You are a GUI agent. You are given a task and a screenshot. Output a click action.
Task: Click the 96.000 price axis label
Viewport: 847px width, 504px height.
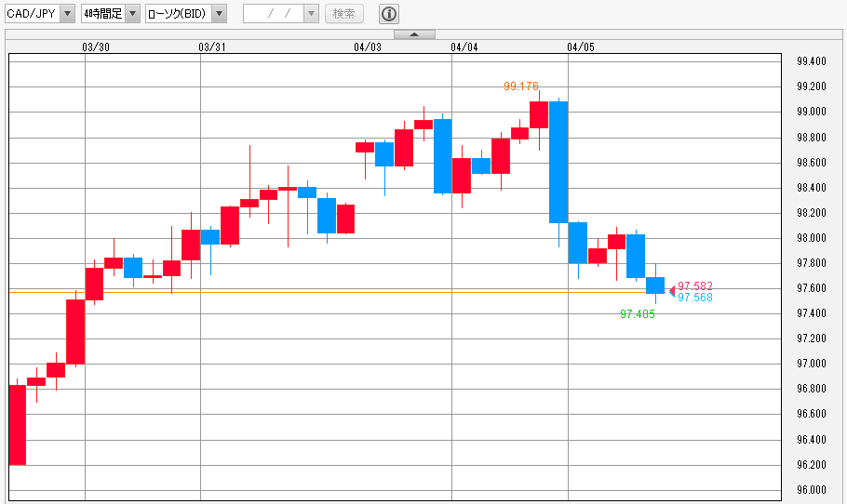click(x=812, y=489)
